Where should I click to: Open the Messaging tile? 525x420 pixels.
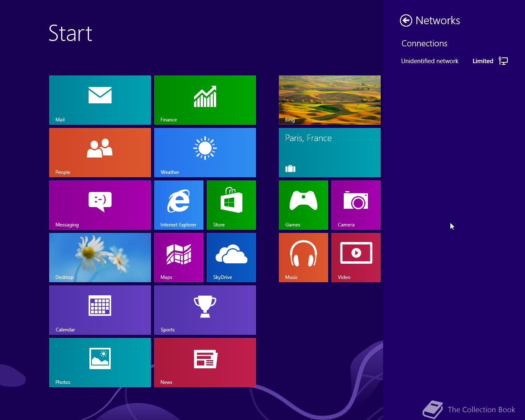[100, 205]
